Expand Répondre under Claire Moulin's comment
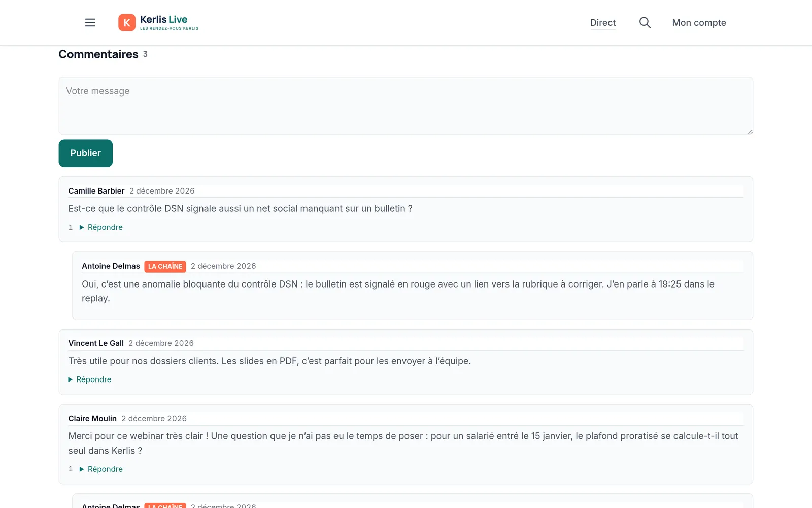 tap(101, 469)
